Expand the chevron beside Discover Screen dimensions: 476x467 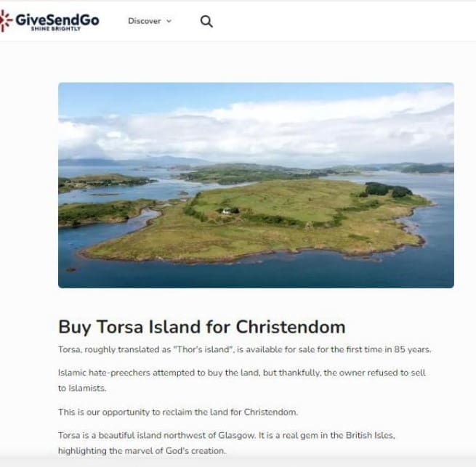[169, 21]
